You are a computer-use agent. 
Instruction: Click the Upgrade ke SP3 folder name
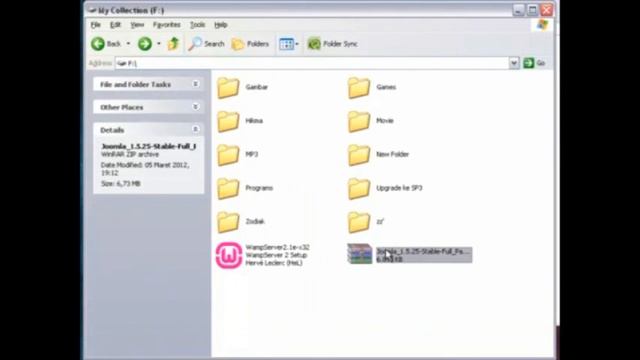(399, 188)
